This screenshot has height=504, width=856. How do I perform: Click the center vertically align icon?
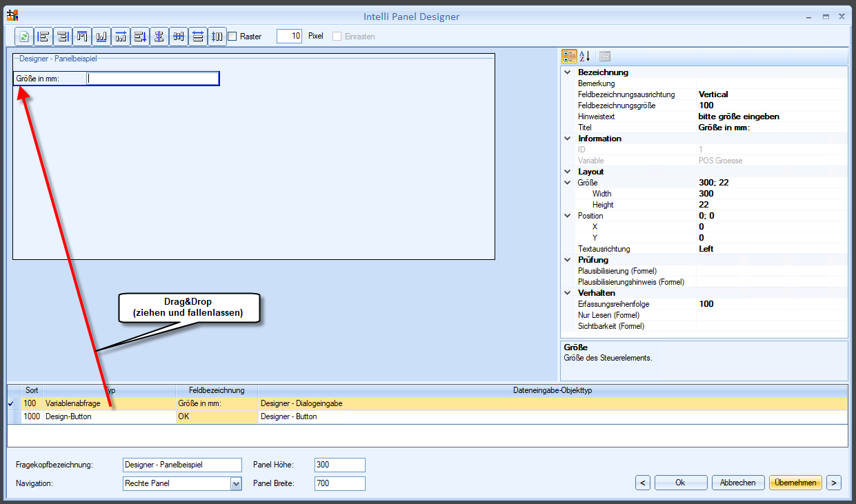[x=159, y=37]
